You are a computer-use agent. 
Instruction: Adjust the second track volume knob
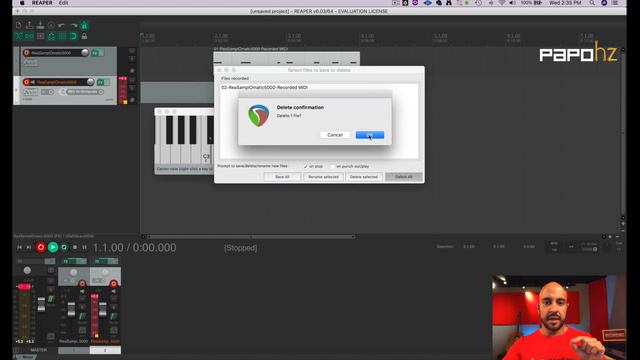coord(90,82)
